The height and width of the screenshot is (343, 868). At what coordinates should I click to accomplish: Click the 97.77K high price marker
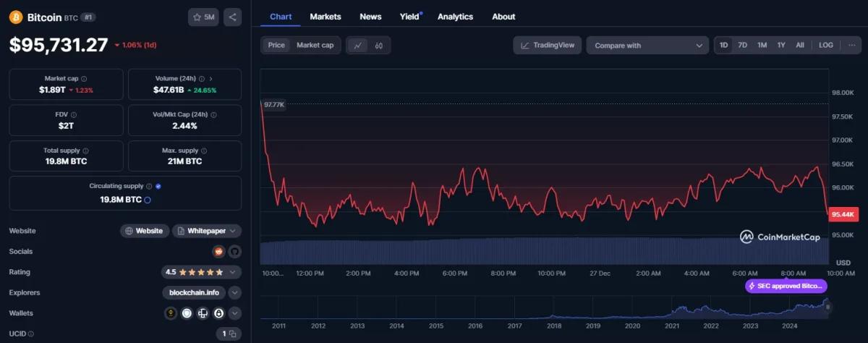(274, 105)
